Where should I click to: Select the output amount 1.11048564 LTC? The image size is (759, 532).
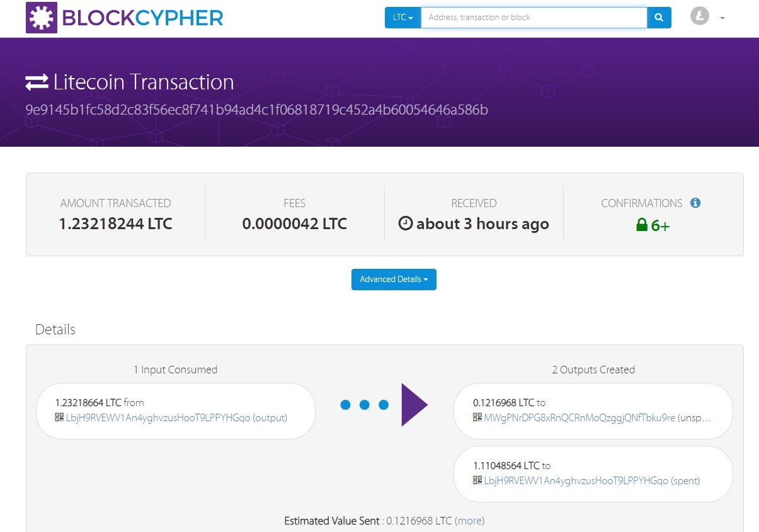pyautogui.click(x=506, y=465)
